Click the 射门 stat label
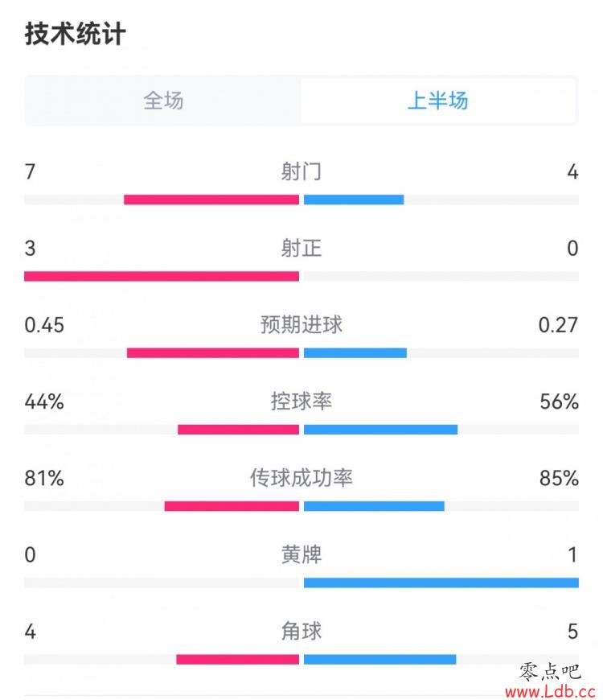603x700 pixels. [301, 171]
